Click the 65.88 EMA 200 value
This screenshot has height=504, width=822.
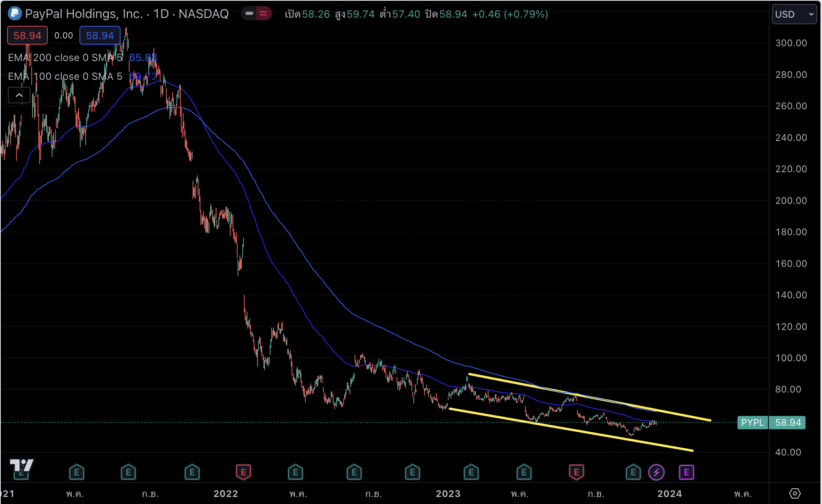coord(143,58)
